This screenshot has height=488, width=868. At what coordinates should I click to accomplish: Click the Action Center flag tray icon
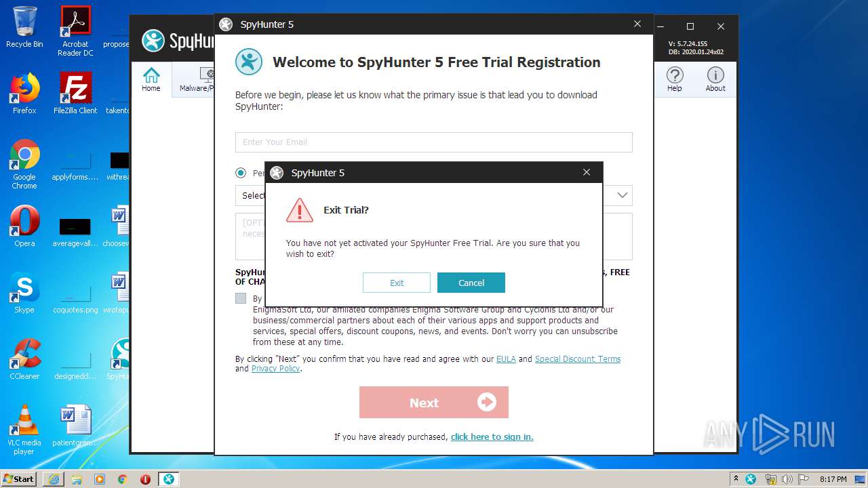click(x=804, y=479)
